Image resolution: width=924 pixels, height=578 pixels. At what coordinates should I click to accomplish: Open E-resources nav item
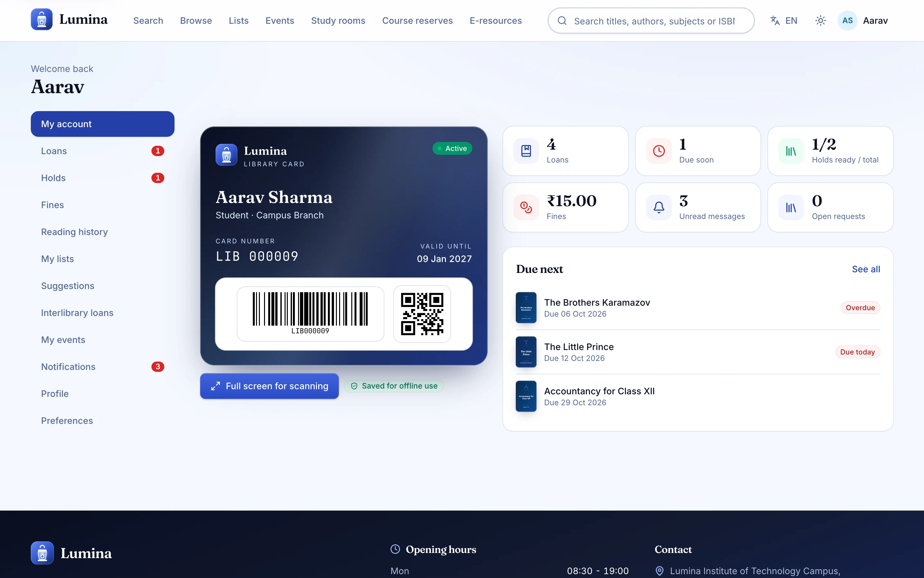pos(496,21)
